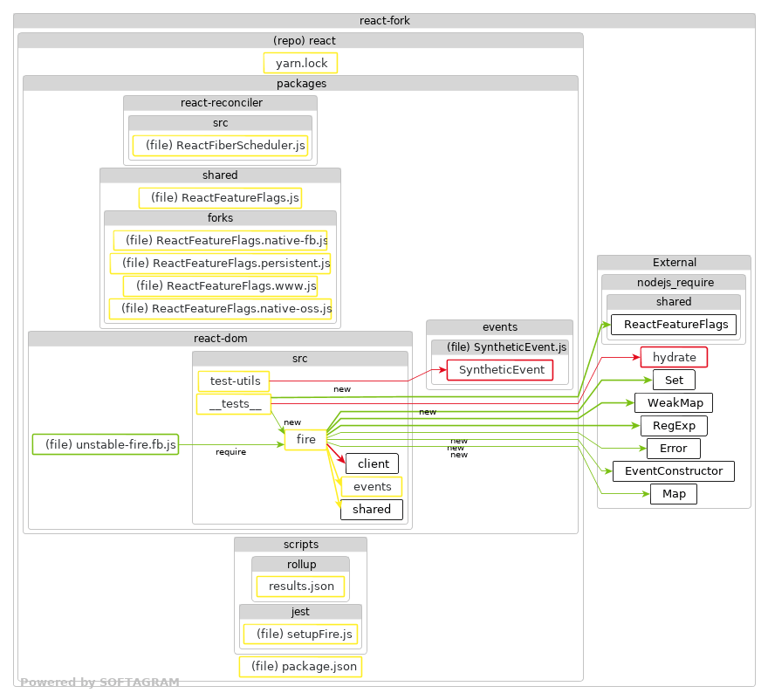Click the ReactFeatureFlags.www.js fork node
Image resolution: width=768 pixels, height=700 pixels.
[x=220, y=285]
